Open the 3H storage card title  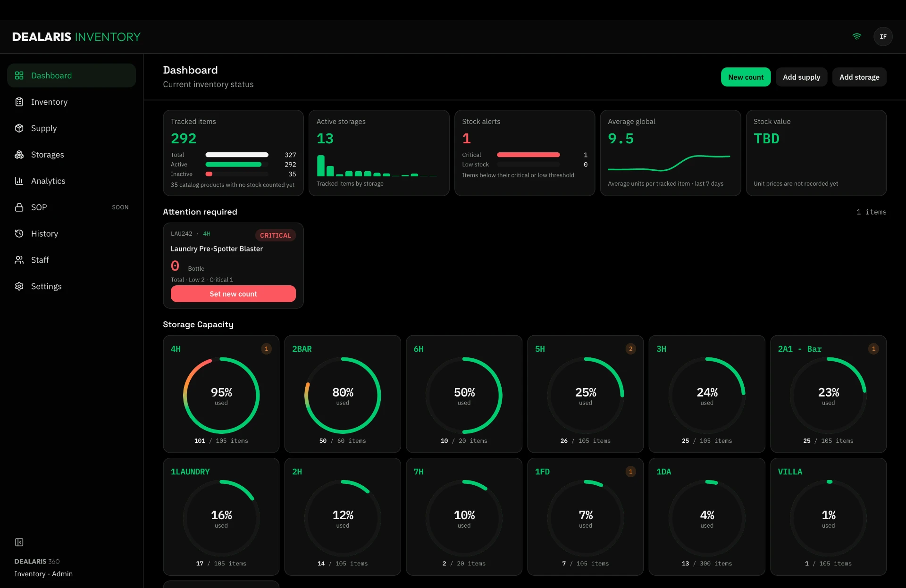pyautogui.click(x=661, y=349)
